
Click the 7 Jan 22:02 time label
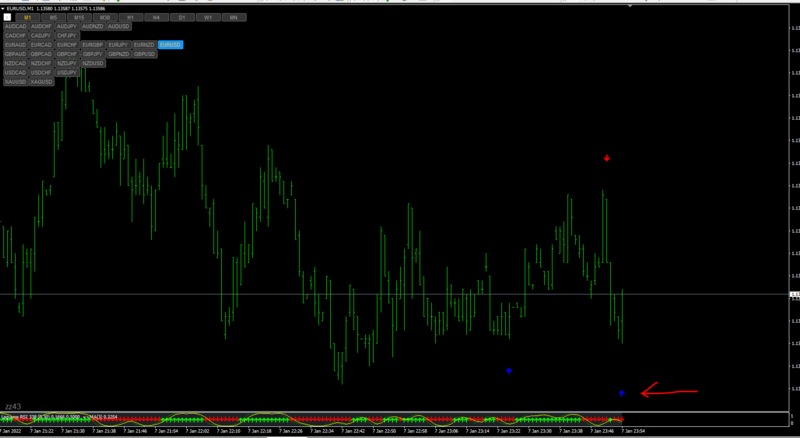(x=197, y=431)
